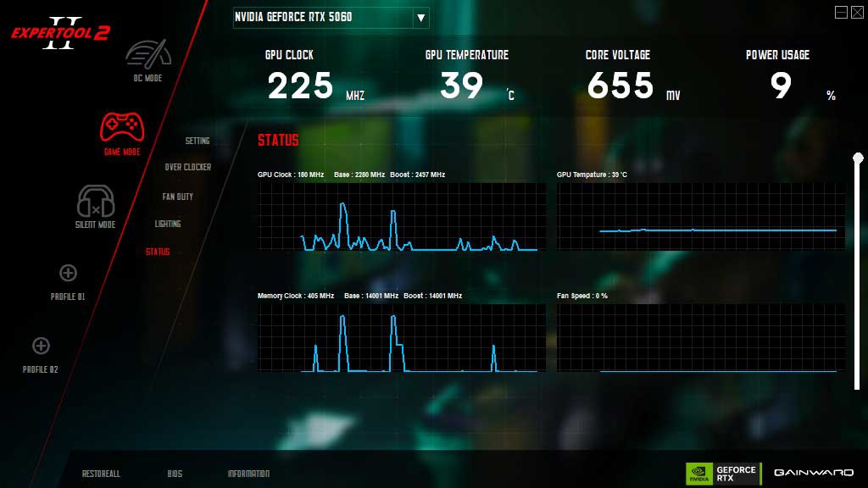Click the NVIDIA GeForce RTX badge

(722, 474)
